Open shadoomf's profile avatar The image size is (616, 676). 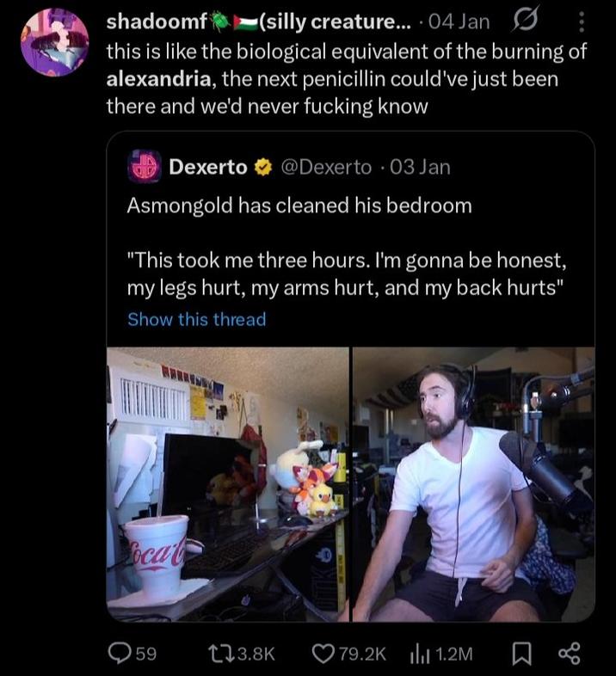(x=54, y=42)
